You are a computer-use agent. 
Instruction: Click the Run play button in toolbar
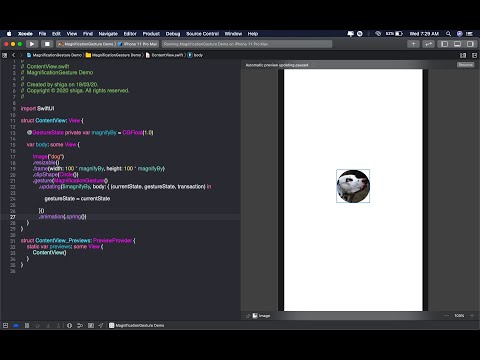(32, 44)
